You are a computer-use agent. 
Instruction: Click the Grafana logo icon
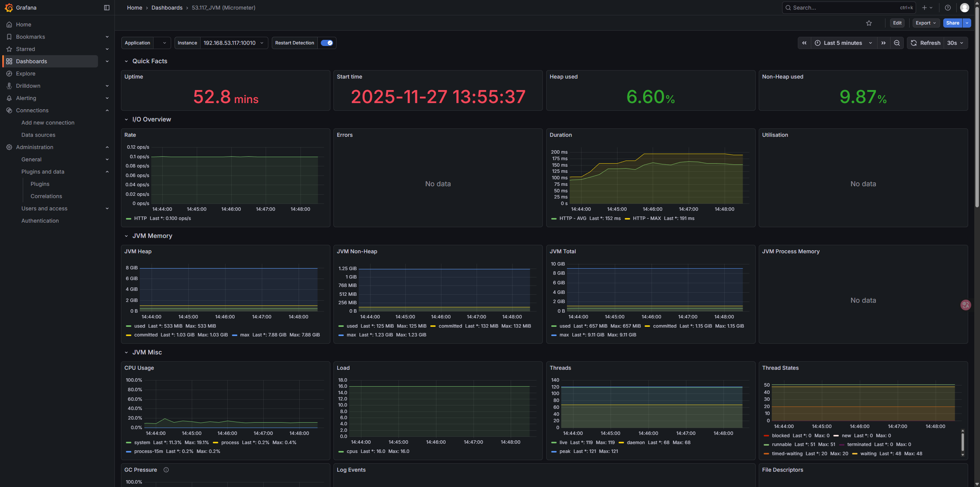pyautogui.click(x=9, y=8)
